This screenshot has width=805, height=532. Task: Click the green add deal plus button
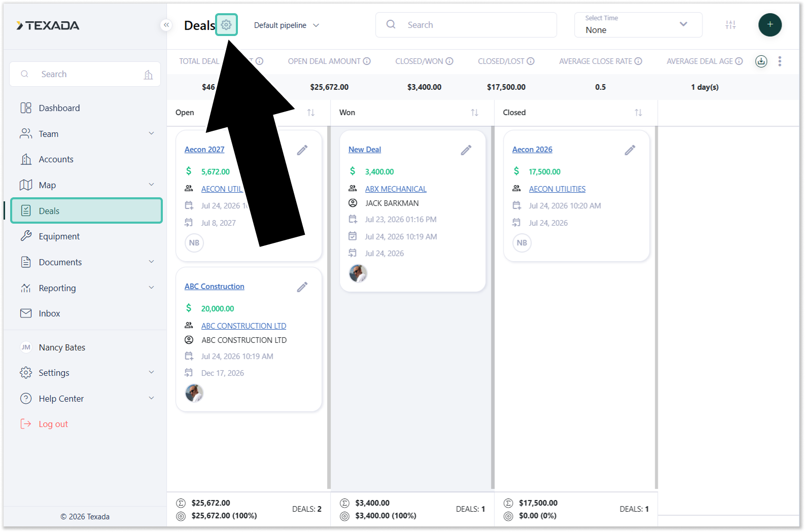pos(769,25)
